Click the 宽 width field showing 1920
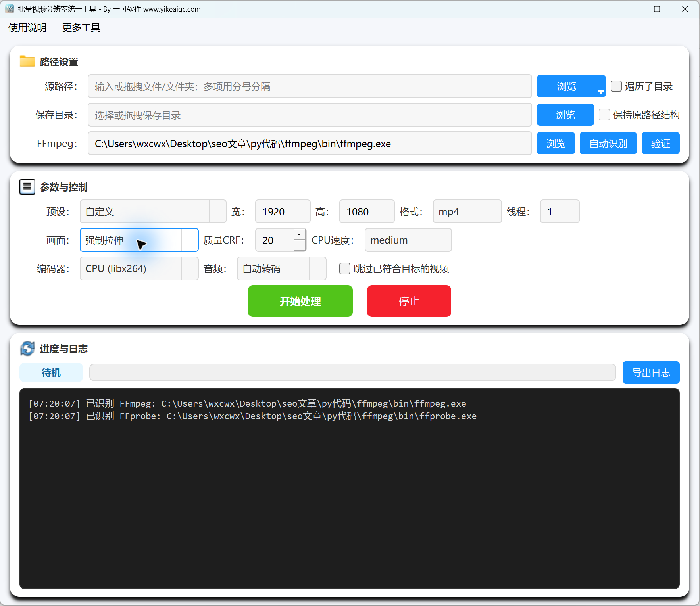Viewport: 700px width, 606px height. [x=283, y=211]
